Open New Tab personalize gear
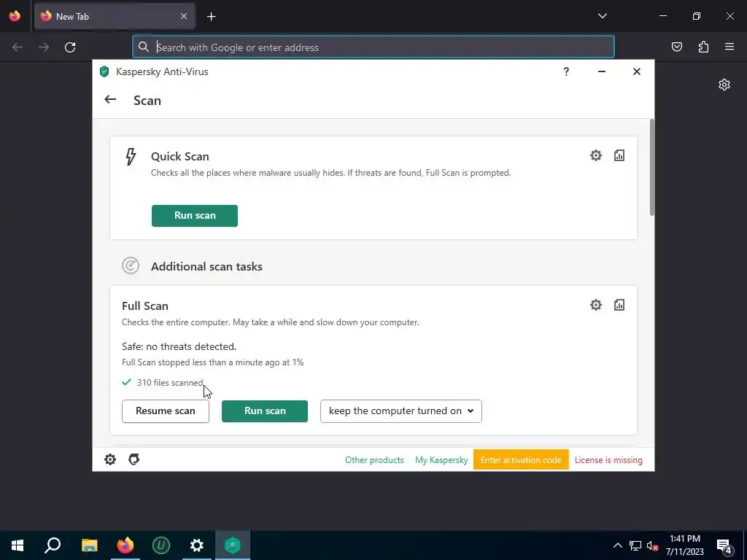The image size is (747, 560). pos(724,85)
